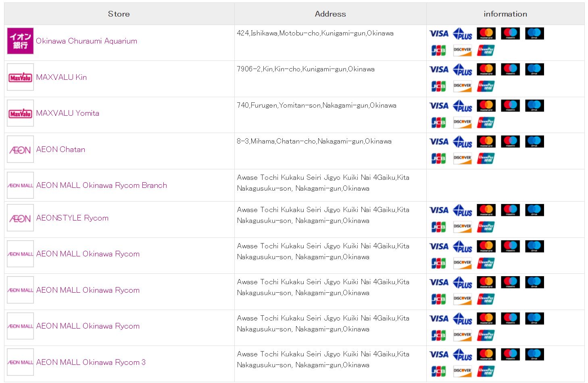Image resolution: width=588 pixels, height=383 pixels.
Task: Click the Aeon Bank logo beside Okinawa Churaumi Aquarium
Action: click(20, 41)
